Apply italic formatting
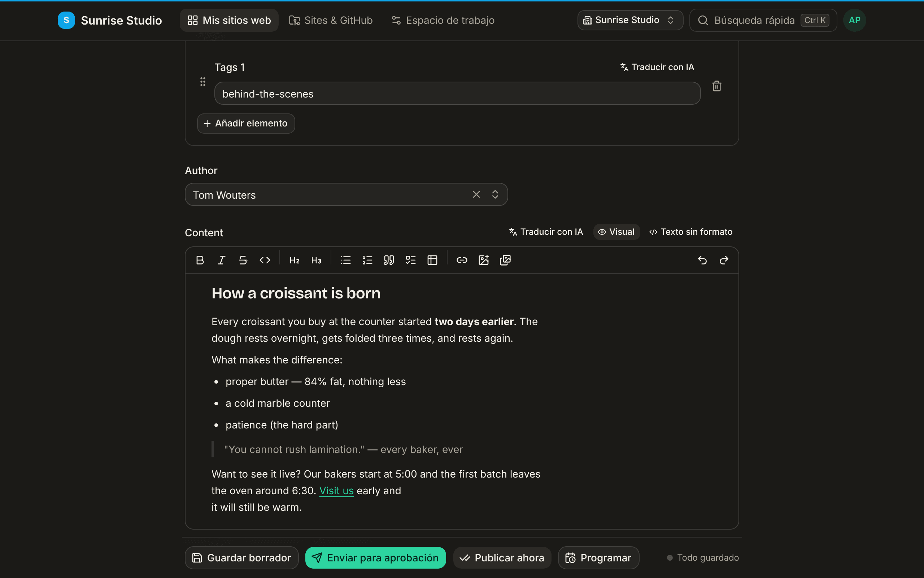Image resolution: width=924 pixels, height=578 pixels. 222,260
